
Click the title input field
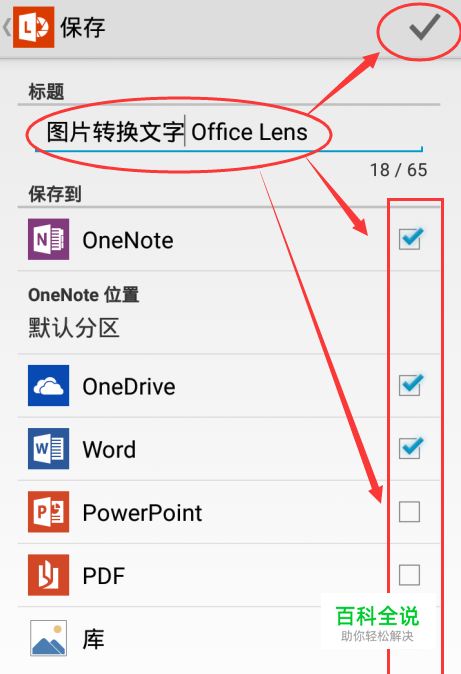click(229, 132)
